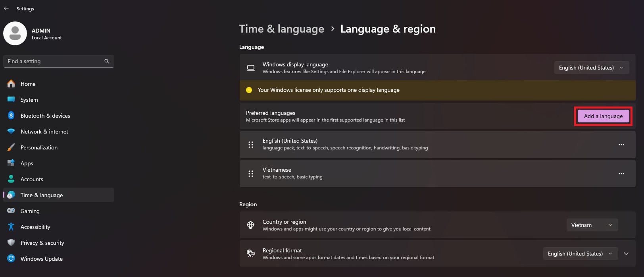Click the back arrow icon

pos(6,8)
